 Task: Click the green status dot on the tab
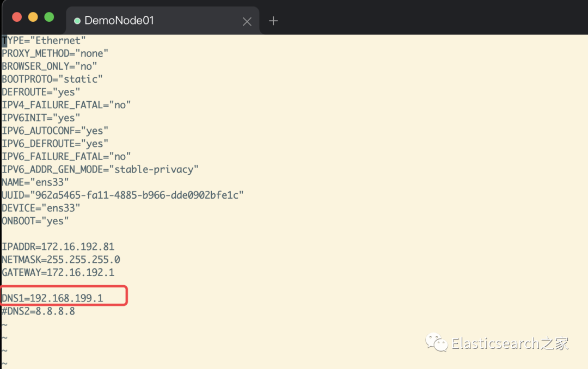click(x=77, y=21)
